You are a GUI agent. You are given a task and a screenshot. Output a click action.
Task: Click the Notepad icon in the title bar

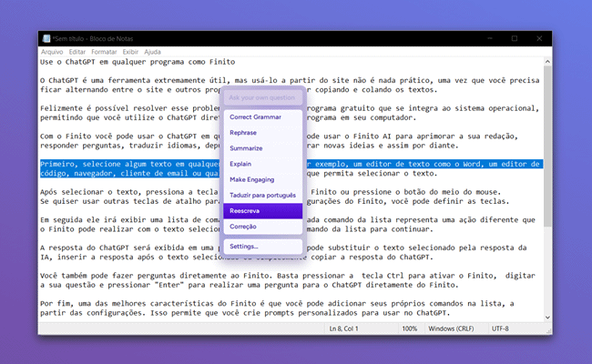coord(46,39)
